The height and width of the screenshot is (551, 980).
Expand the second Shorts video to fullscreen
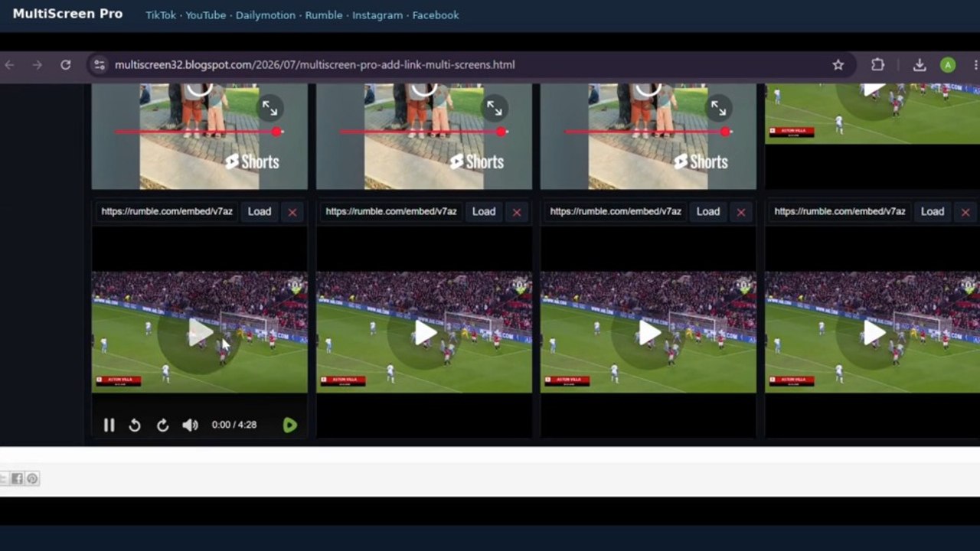(494, 108)
